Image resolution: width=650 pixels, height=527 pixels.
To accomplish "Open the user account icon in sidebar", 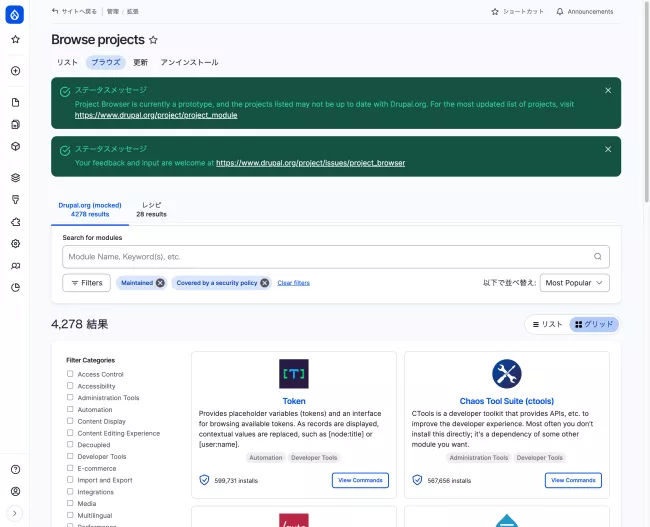I will (15, 491).
